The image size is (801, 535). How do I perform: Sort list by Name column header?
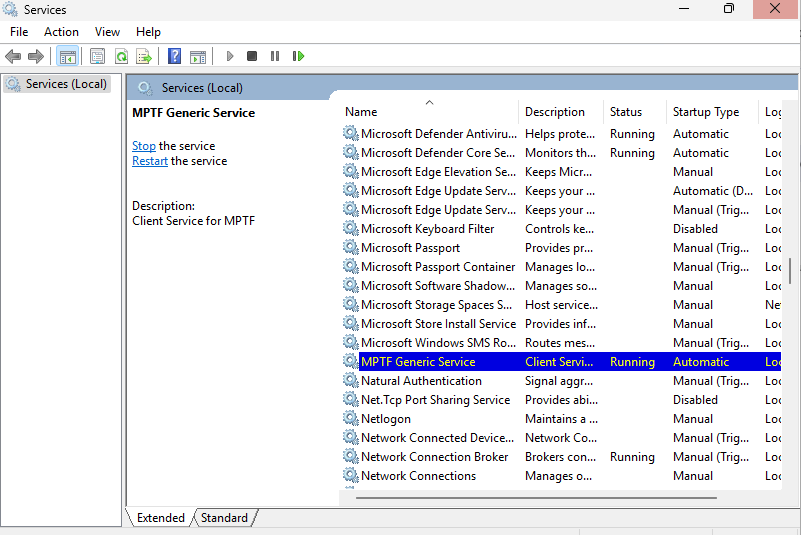[362, 112]
